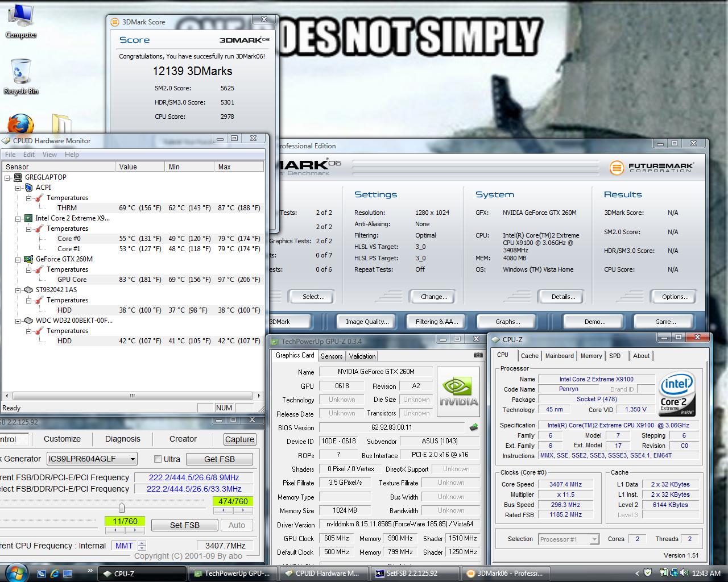Expand the Quick Launch overflow chevron
The image size is (728, 582).
90,570
